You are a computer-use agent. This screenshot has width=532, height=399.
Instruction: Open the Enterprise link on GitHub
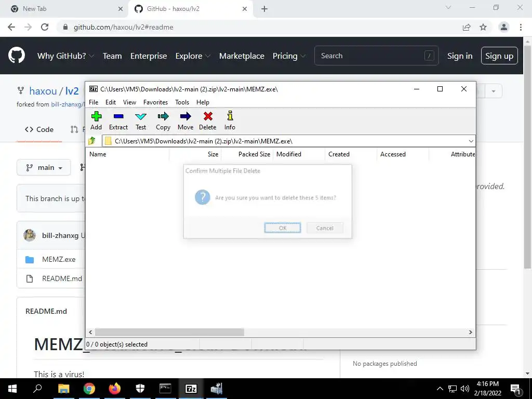(x=149, y=56)
